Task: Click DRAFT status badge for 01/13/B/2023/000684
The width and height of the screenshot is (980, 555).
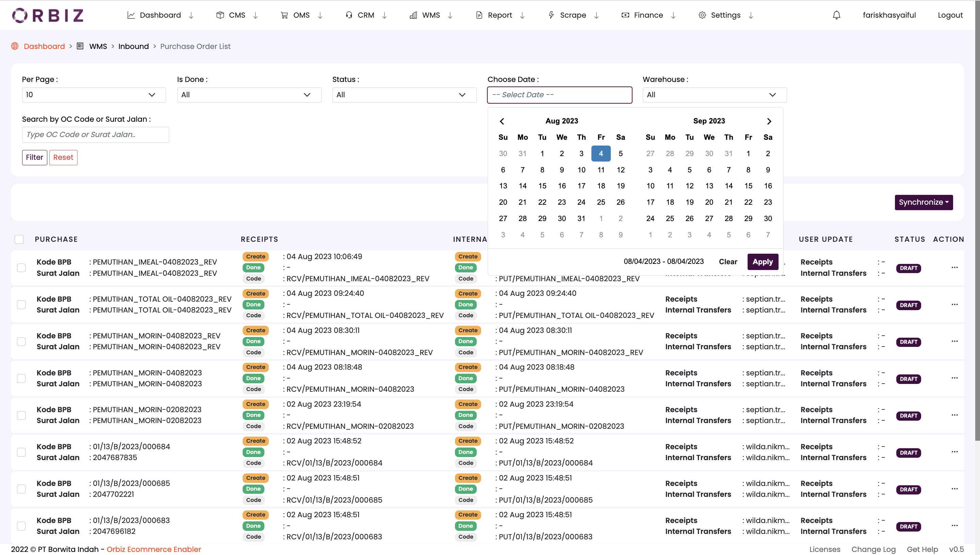Action: coord(908,453)
